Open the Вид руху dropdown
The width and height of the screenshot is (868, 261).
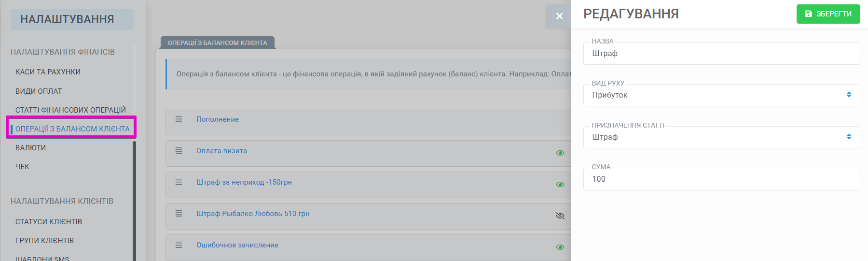point(721,95)
